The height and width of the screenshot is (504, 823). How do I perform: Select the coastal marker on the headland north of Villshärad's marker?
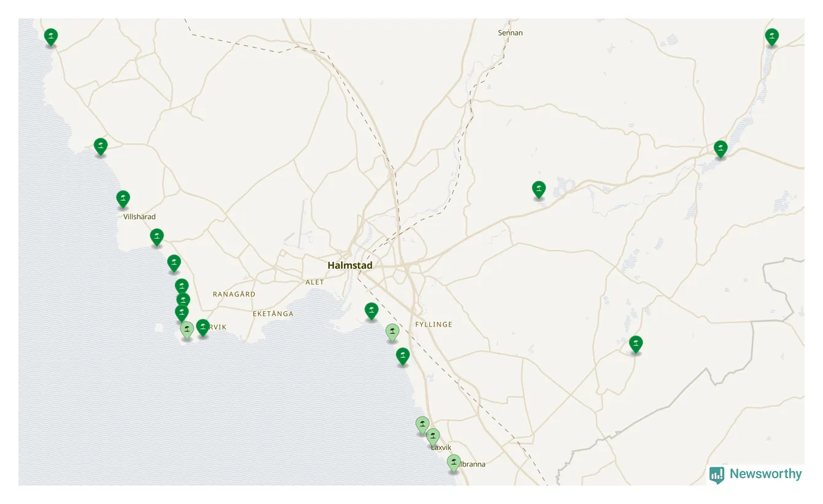(101, 146)
